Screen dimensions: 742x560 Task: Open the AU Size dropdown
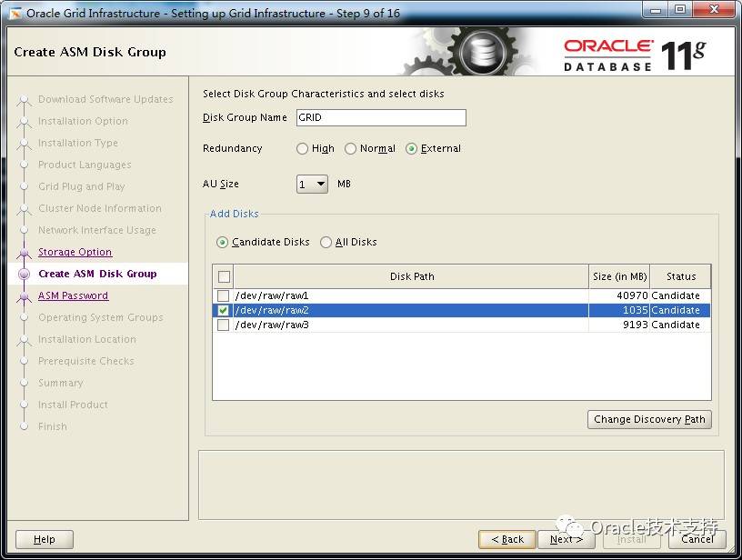click(x=312, y=184)
